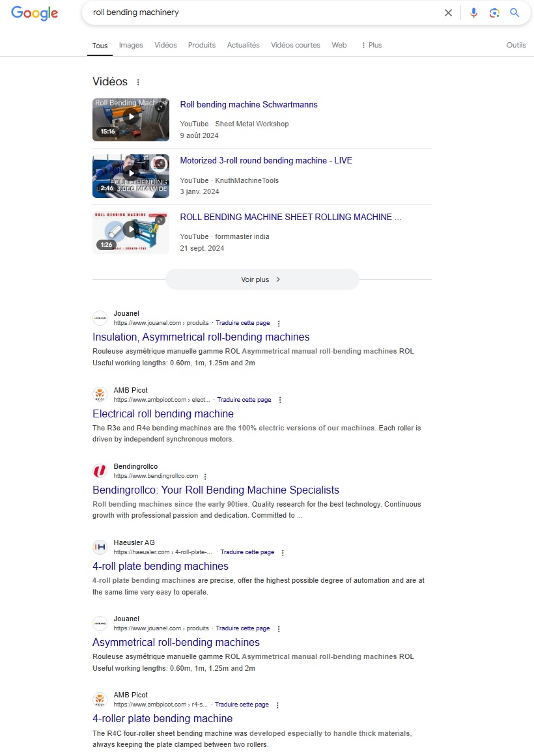
Task: Open the three-dot menu beside Vidéos heading
Action: [x=138, y=82]
